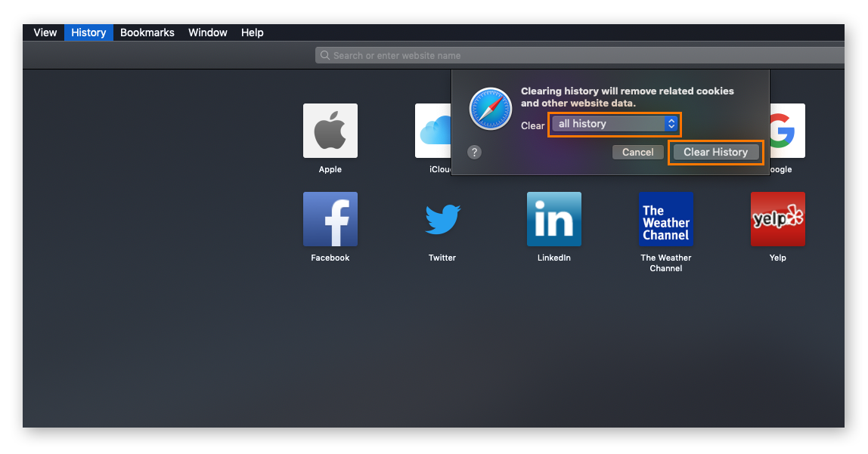The image size is (868, 454).
Task: Click the Clear History button
Action: point(716,152)
